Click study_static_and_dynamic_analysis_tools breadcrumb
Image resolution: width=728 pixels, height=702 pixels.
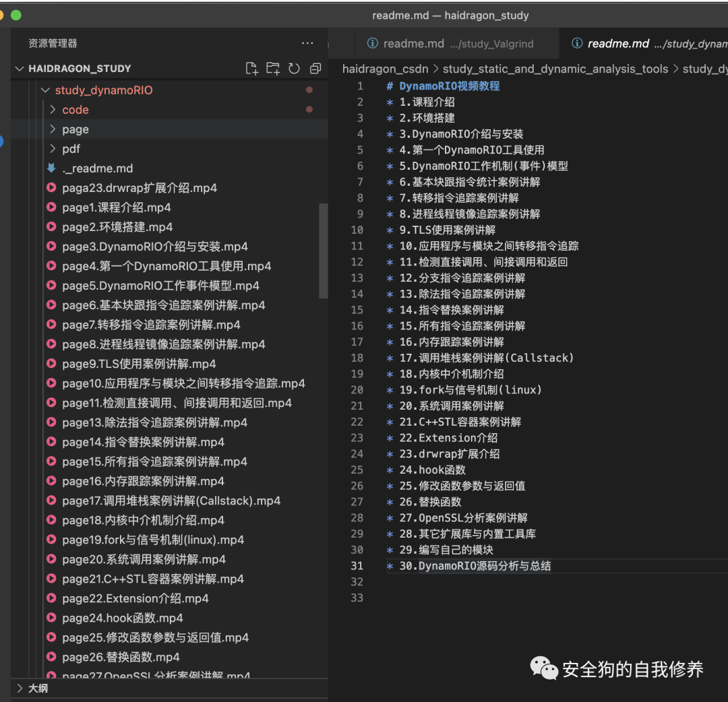coord(555,69)
